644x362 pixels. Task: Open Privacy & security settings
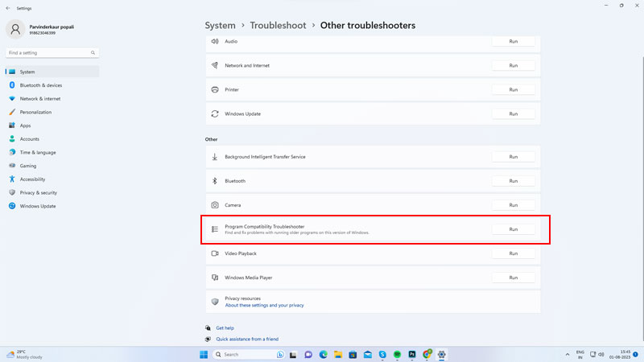[x=52, y=193]
